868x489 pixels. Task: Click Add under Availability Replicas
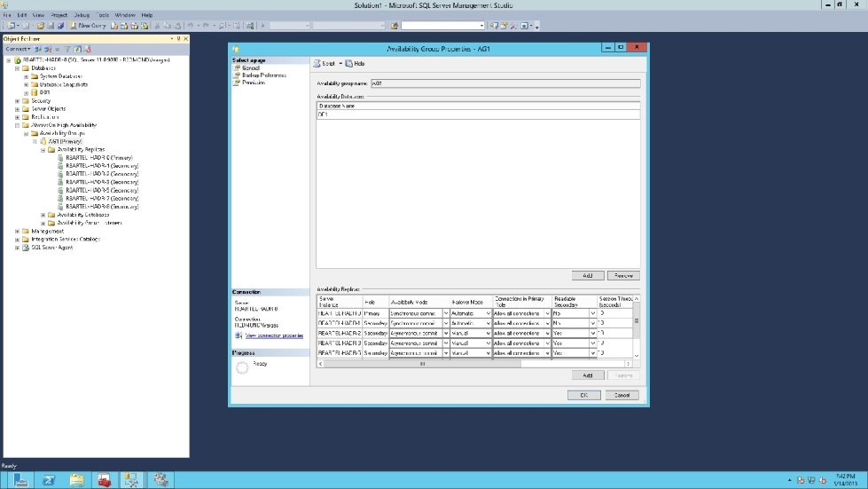click(x=587, y=375)
